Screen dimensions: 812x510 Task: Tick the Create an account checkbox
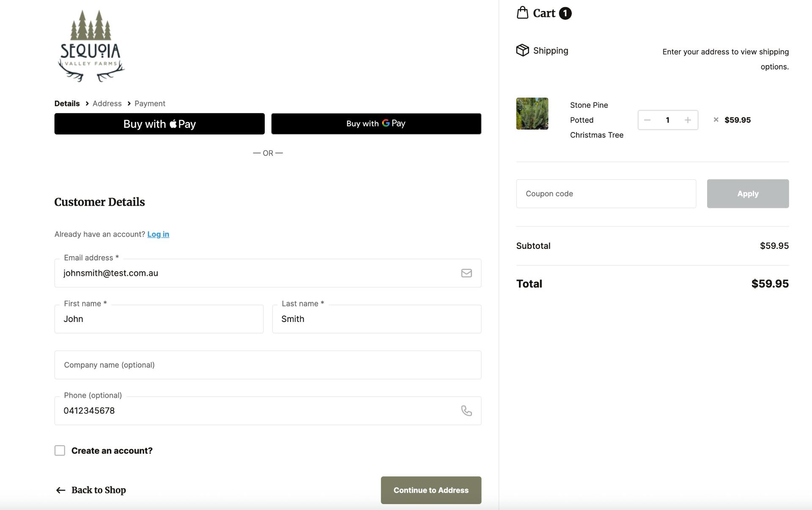pyautogui.click(x=60, y=450)
